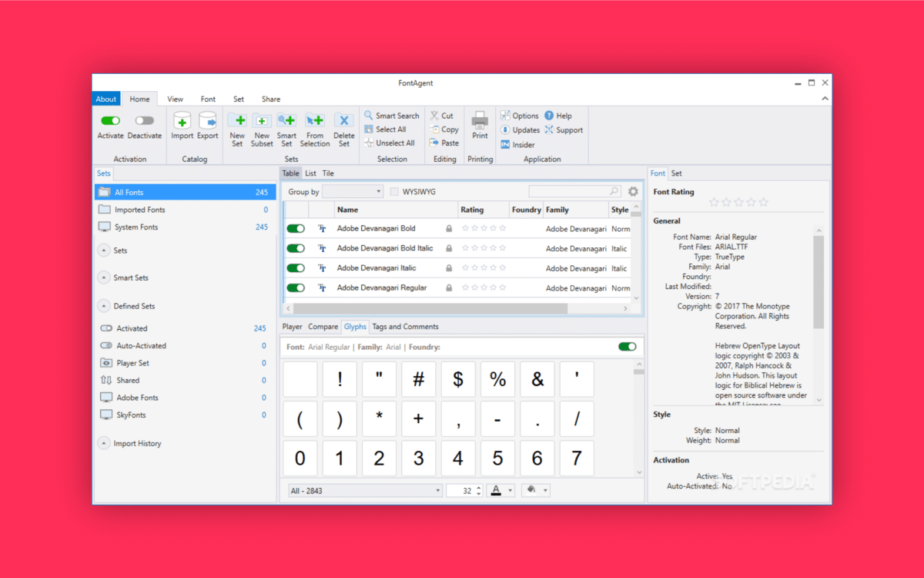Click the Deactivate toggle in the ribbon
The width and height of the screenshot is (924, 578).
(145, 120)
